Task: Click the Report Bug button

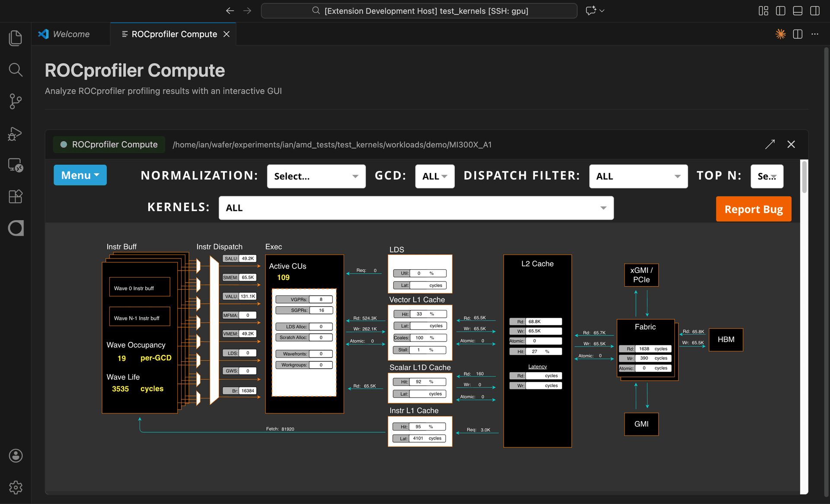Action: coord(753,209)
